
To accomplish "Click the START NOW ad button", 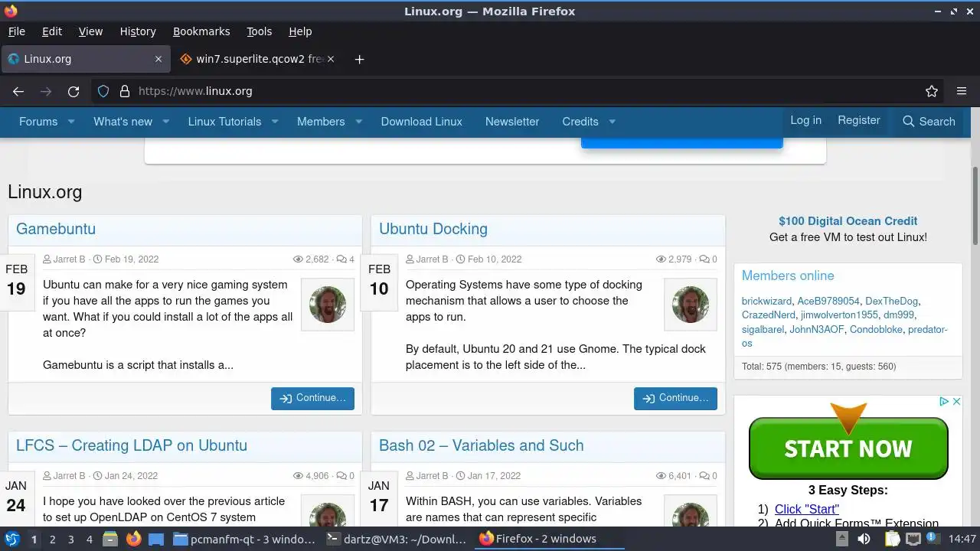I will coord(848,448).
